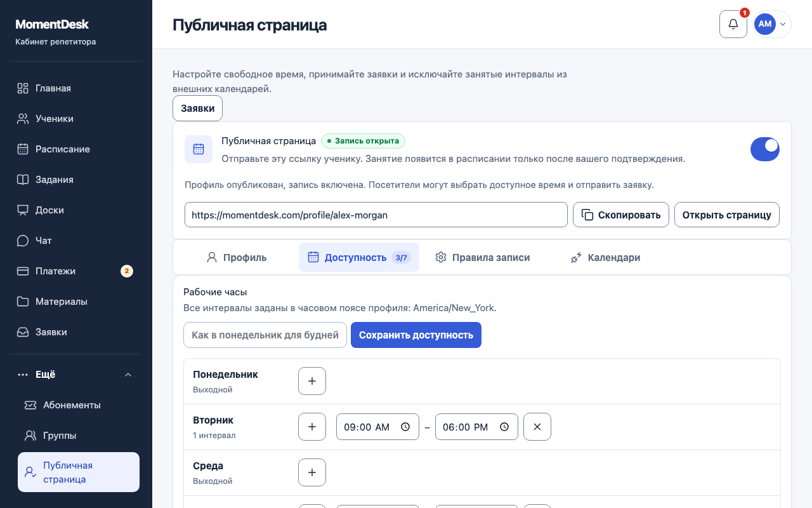Click the Платежи badge showing 2
The image size is (812, 508).
[x=127, y=271]
